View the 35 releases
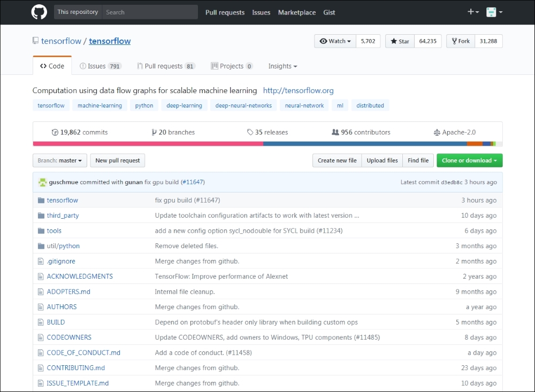535x392 pixels. tap(267, 133)
